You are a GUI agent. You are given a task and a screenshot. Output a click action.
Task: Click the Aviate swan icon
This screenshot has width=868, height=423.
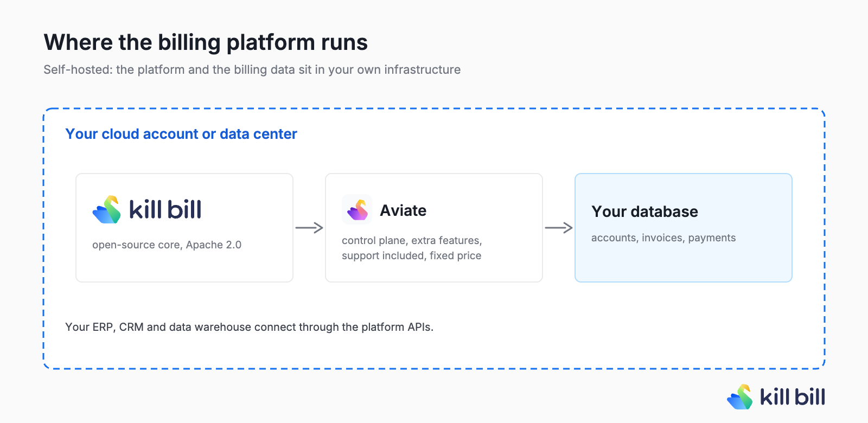357,209
